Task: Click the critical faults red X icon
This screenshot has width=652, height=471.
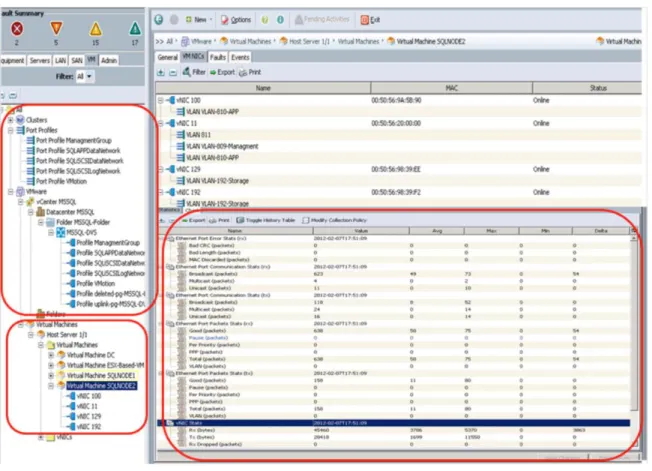Action: click(17, 29)
